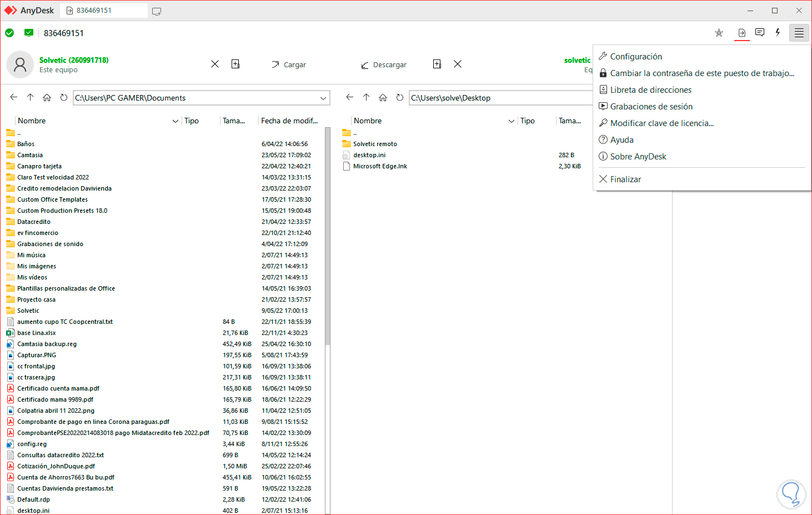Open the chat icon in the toolbar
Viewport: 812px width, 515px height.
coord(760,33)
